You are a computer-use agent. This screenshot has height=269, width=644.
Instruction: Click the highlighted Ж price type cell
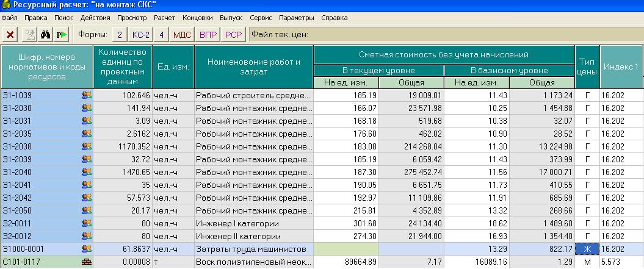[x=587, y=249]
